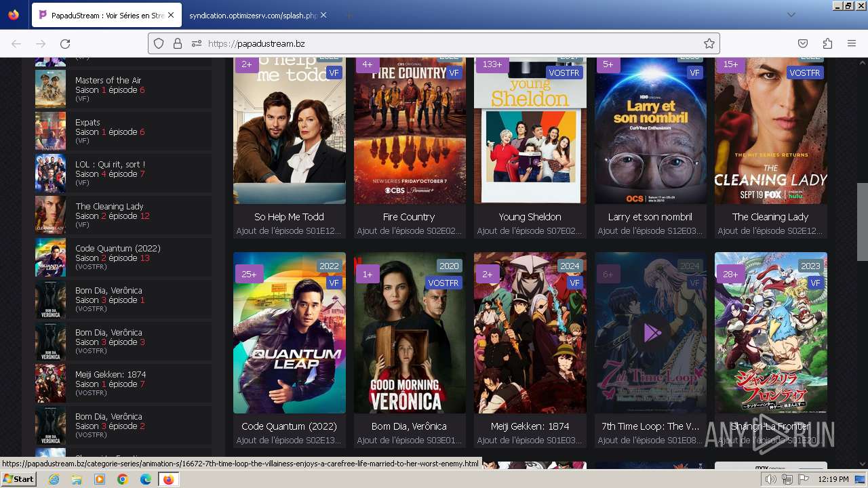This screenshot has width=868, height=488.
Task: Click the network tray icon
Action: (787, 479)
